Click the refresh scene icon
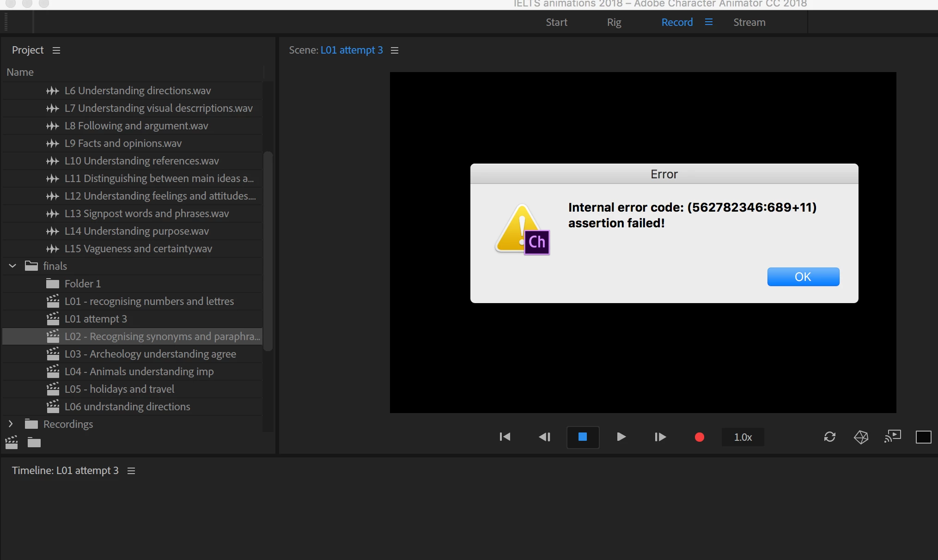The width and height of the screenshot is (938, 560). click(830, 437)
